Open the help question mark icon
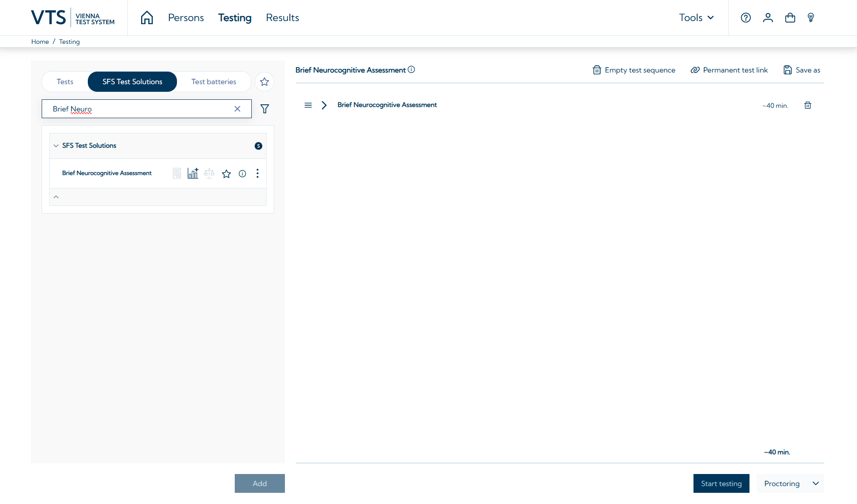The height and width of the screenshot is (504, 857). [x=746, y=17]
